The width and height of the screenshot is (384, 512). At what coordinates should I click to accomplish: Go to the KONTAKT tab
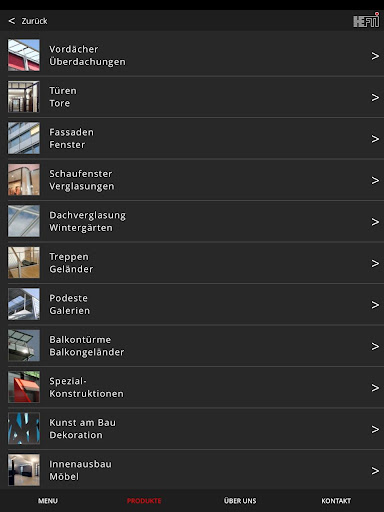pos(336,501)
